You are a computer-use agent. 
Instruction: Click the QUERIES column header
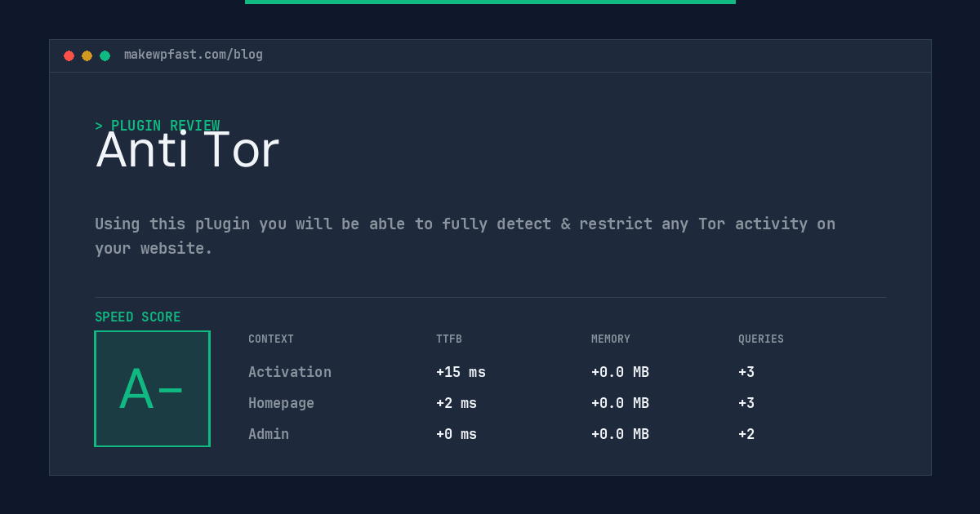coord(761,339)
